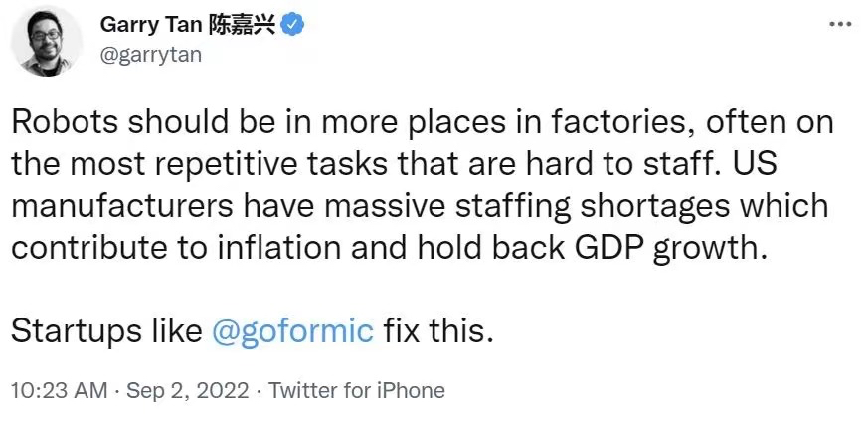Open the @garrytan handle link
Image resolution: width=868 pixels, height=424 pixels.
148,55
